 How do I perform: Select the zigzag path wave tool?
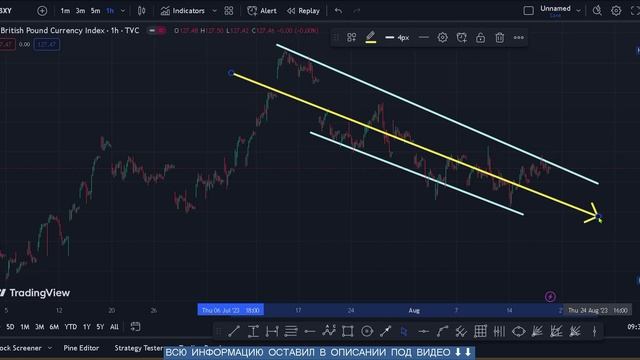[329, 331]
